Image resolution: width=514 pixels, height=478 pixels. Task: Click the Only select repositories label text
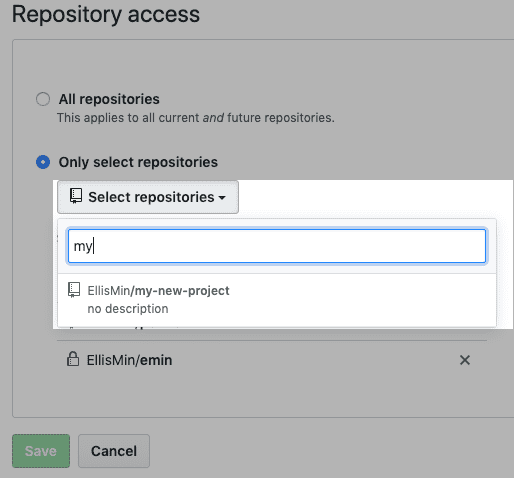138,162
